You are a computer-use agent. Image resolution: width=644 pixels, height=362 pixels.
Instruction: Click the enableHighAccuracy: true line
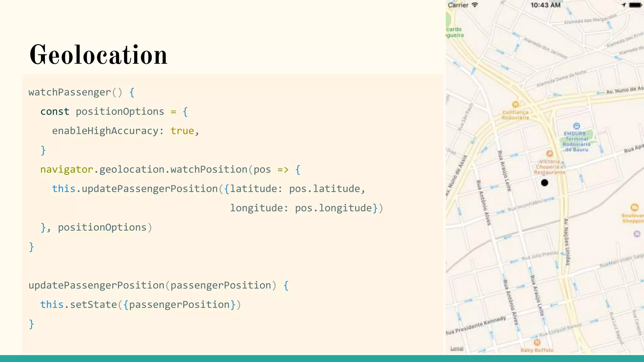(x=126, y=131)
